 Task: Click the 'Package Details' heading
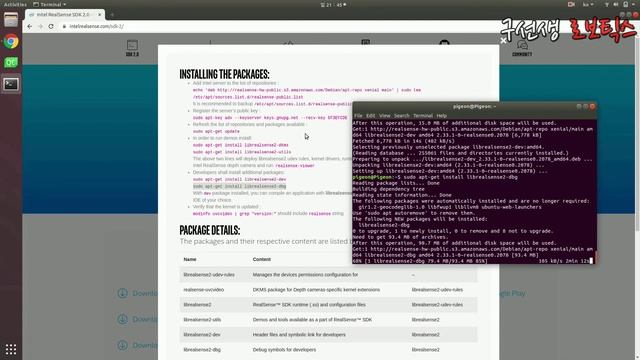coord(210,230)
